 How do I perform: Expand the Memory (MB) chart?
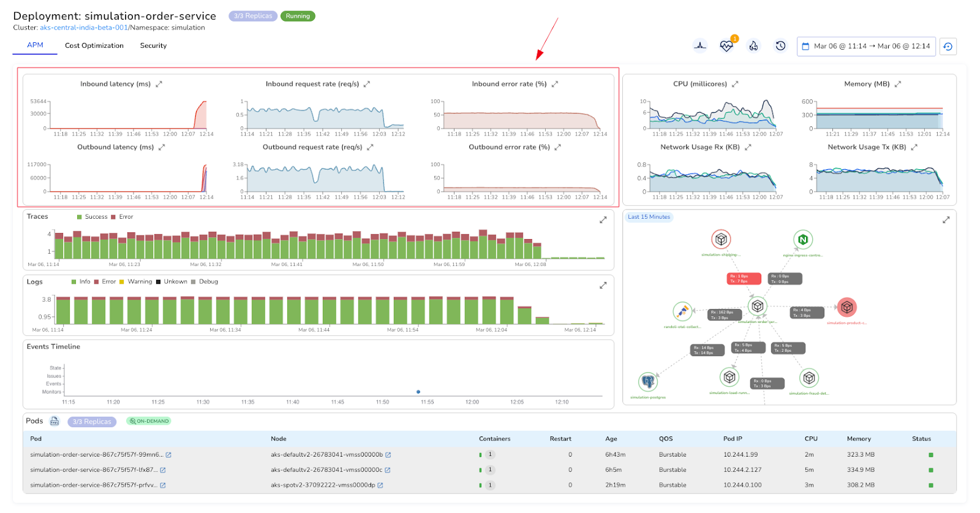[898, 84]
